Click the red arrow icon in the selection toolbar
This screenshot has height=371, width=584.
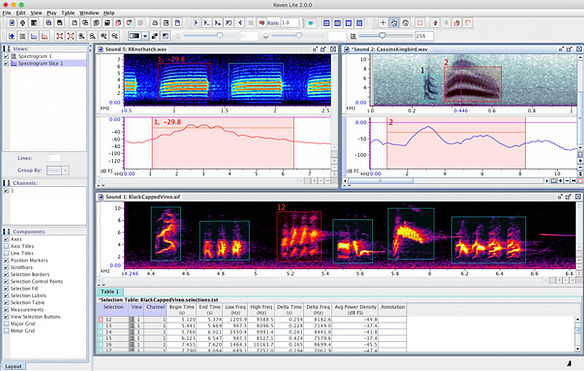435,23
